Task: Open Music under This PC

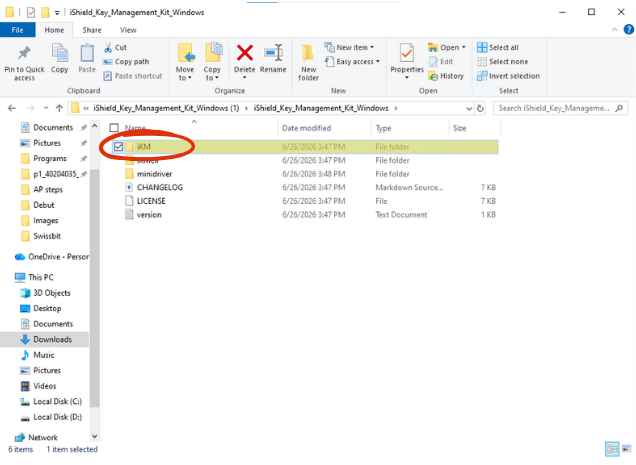Action: click(43, 355)
